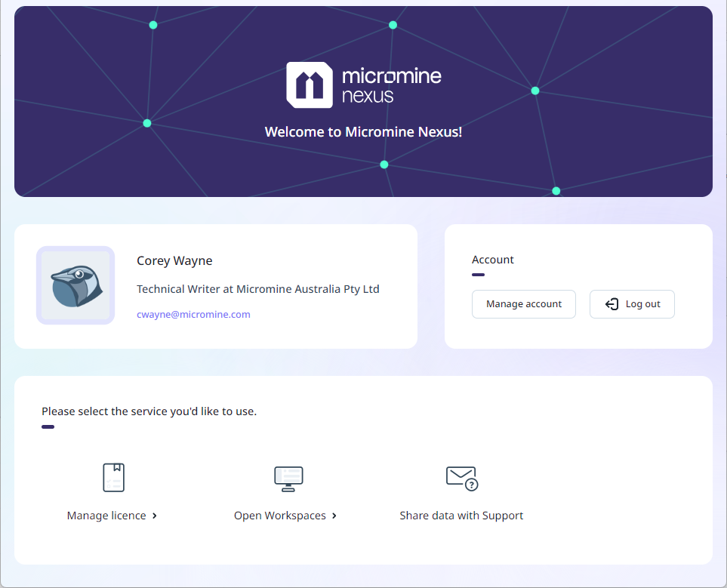
Task: Click the name Corey Wayne
Action: pyautogui.click(x=174, y=260)
